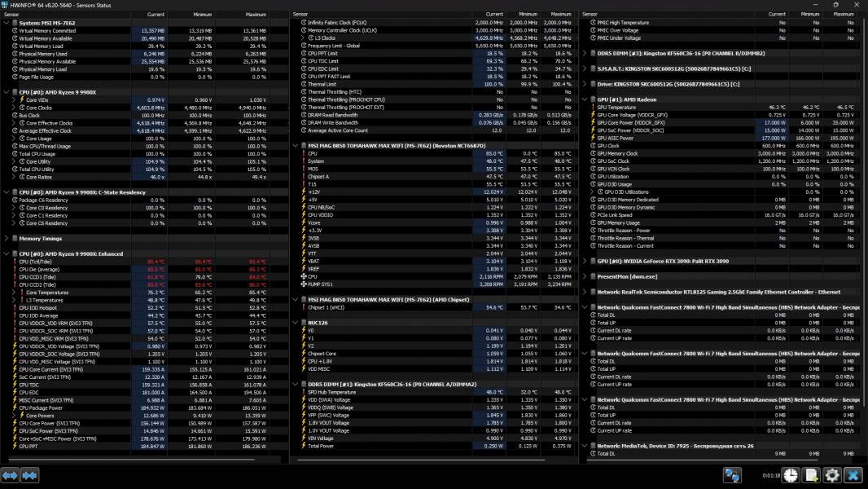The width and height of the screenshot is (868, 489).
Task: Click the icon beside Page File Usage
Action: point(15,77)
